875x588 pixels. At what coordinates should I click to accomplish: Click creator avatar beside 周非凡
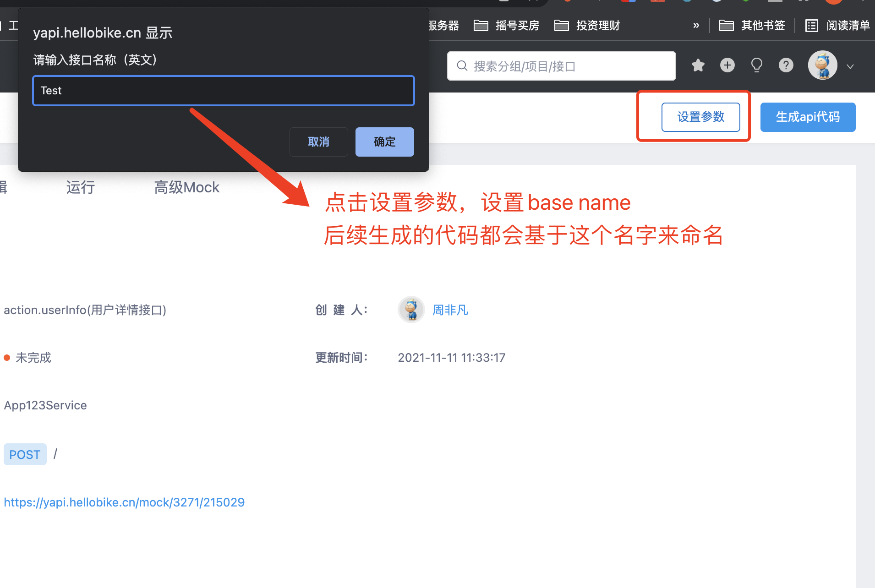tap(411, 310)
